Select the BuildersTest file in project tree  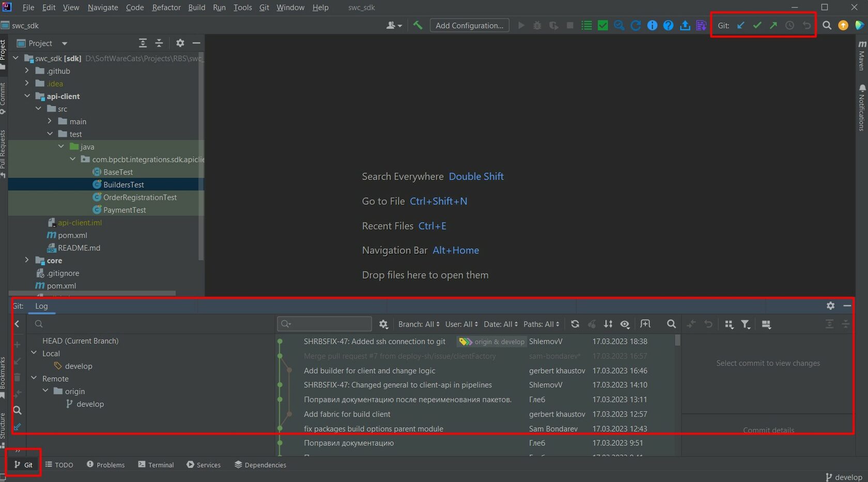pyautogui.click(x=123, y=185)
